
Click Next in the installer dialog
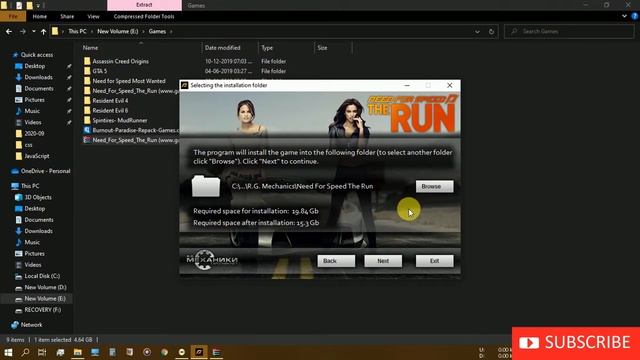point(383,261)
